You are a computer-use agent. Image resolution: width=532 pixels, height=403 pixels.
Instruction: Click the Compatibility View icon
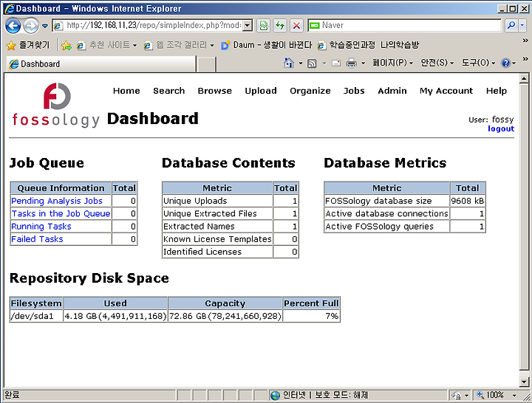pos(264,25)
